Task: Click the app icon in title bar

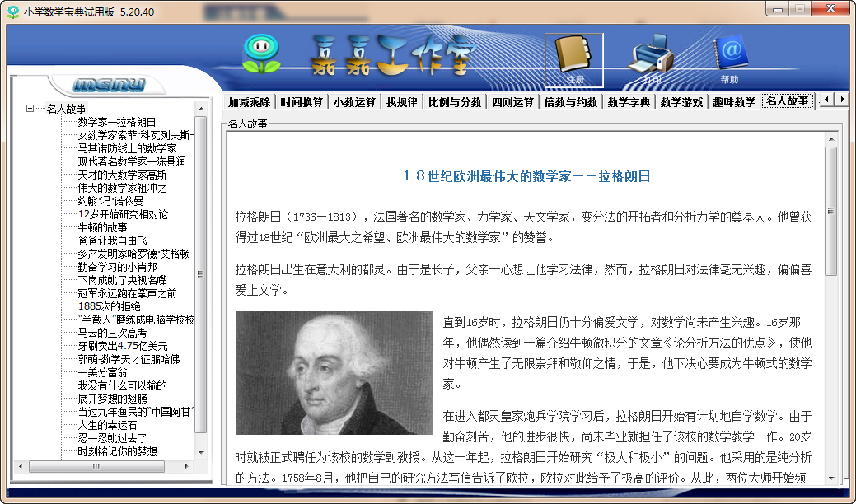Action: 13,12
